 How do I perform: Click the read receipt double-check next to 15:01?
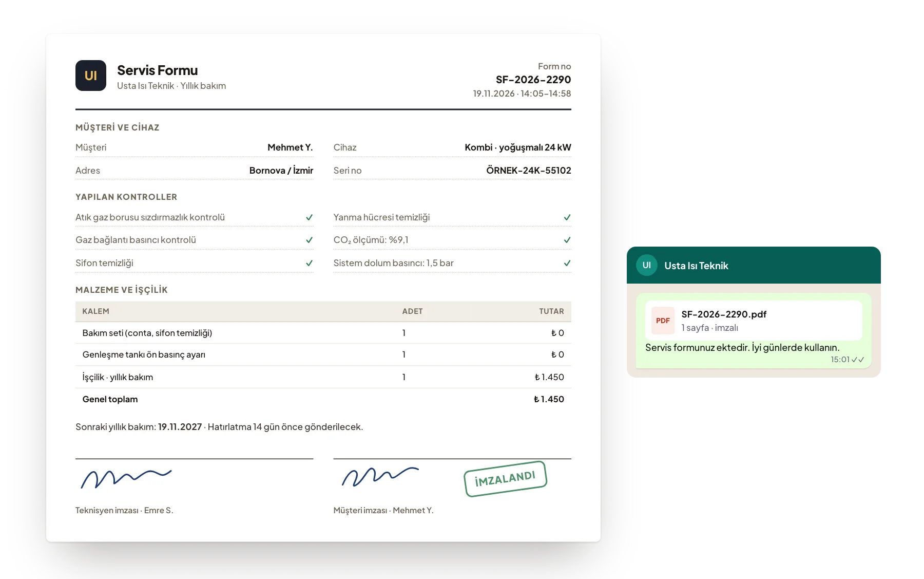pyautogui.click(x=858, y=360)
